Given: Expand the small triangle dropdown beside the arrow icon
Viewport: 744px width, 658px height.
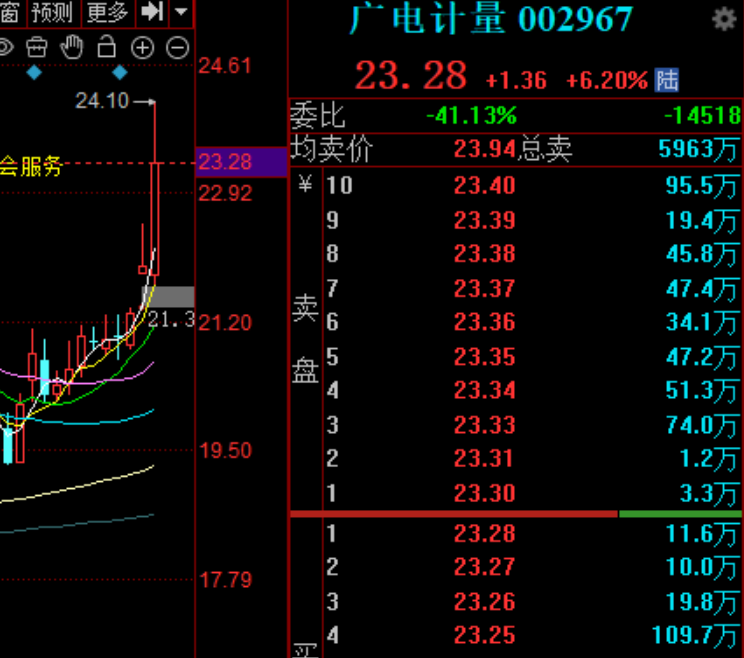Looking at the screenshot, I should pos(181,13).
